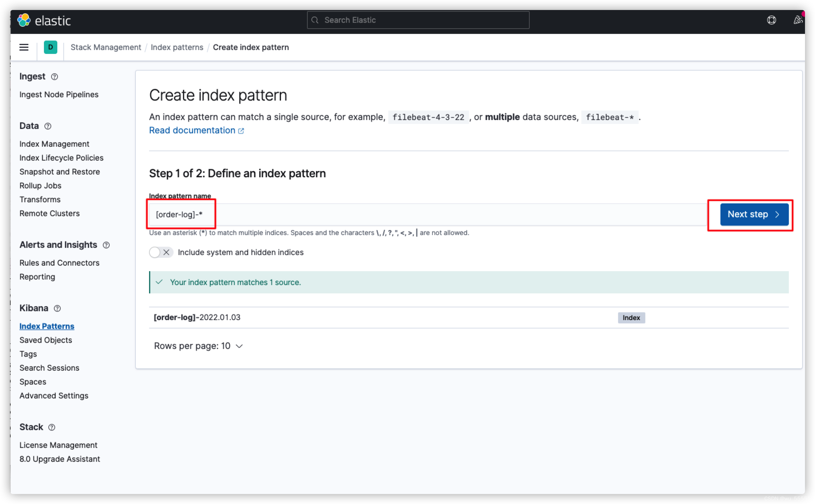The height and width of the screenshot is (504, 815).
Task: Click help icon next to Stack heading
Action: click(52, 427)
